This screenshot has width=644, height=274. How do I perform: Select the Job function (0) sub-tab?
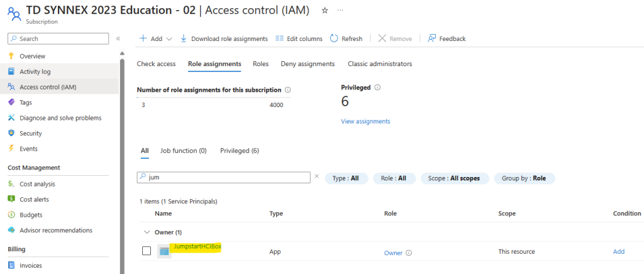[x=183, y=151]
